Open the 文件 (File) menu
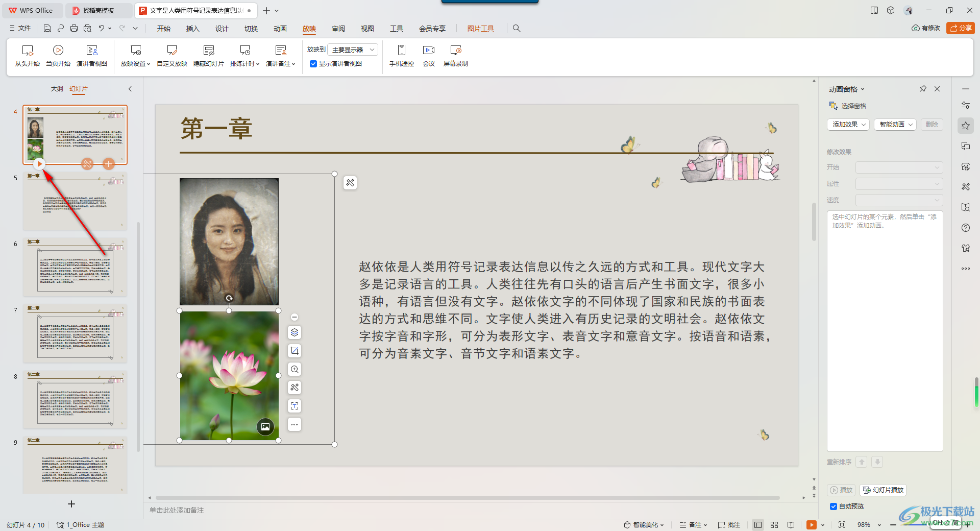Image resolution: width=980 pixels, height=531 pixels. coord(20,28)
